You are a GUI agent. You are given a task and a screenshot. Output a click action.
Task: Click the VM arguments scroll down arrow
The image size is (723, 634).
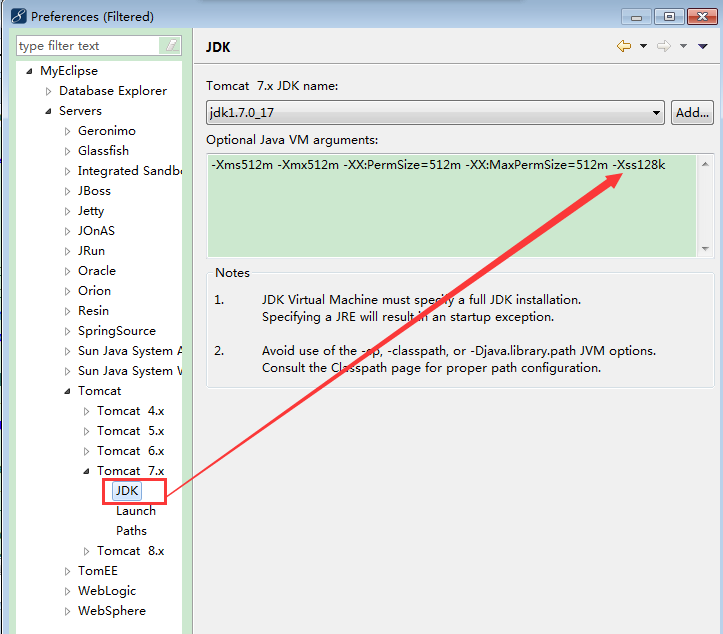pos(705,249)
